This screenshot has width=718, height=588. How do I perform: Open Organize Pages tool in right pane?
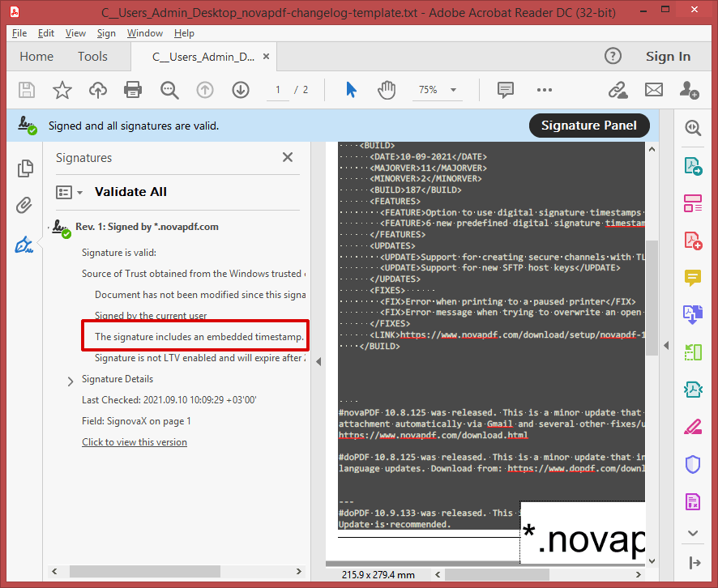coord(693,352)
